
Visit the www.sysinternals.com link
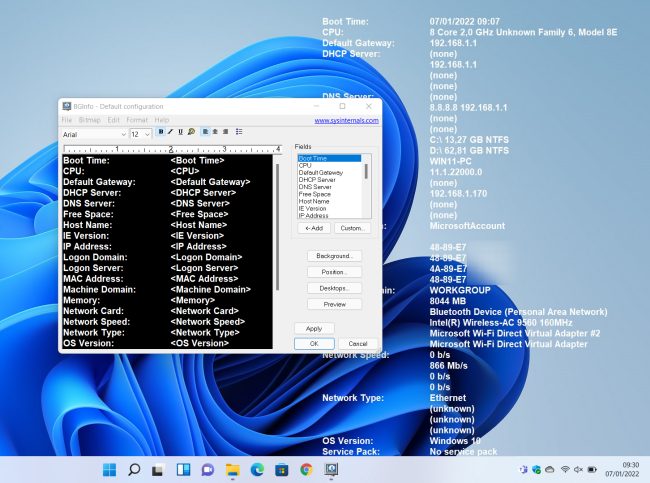pos(347,121)
